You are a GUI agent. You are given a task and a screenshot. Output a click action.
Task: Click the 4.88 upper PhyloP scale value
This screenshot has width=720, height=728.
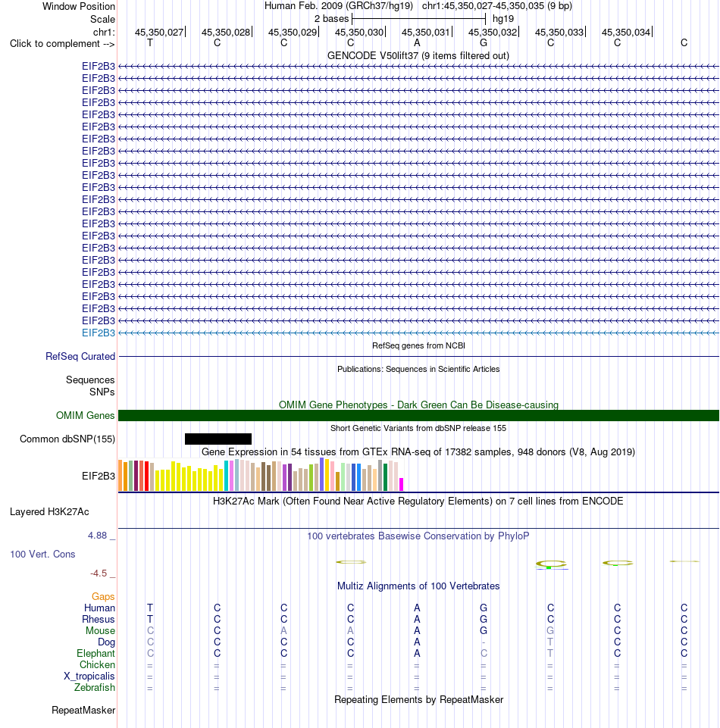[98, 536]
